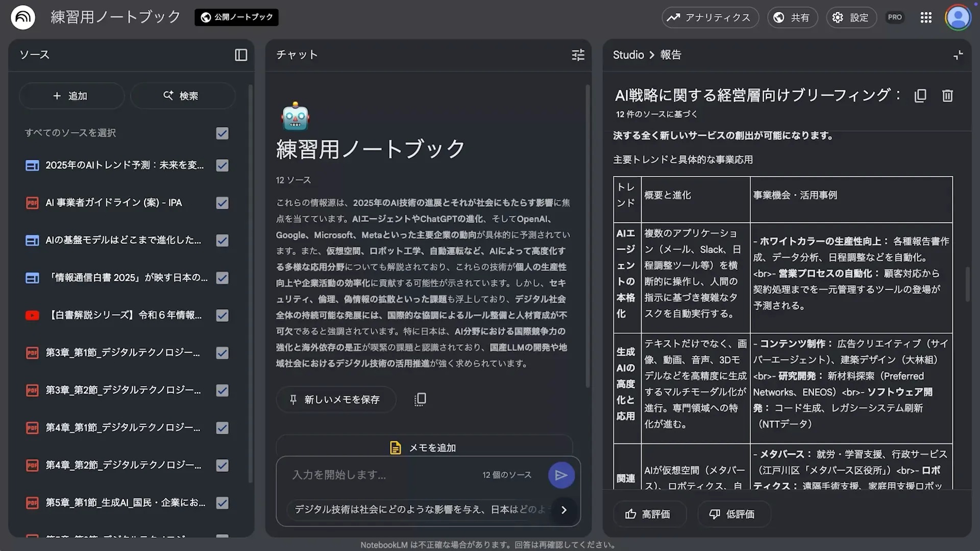Navigate back via Studio breadcrumb
The image size is (980, 551).
(x=627, y=55)
